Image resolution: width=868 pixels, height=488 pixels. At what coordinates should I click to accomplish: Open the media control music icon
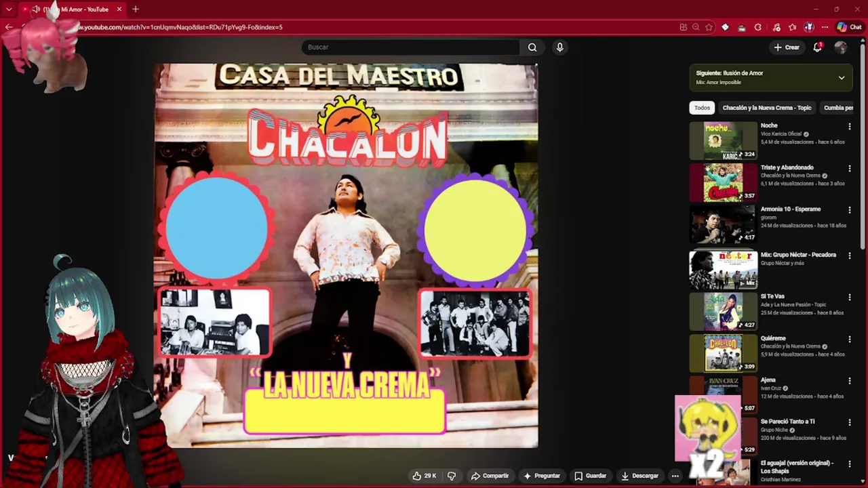[x=776, y=27]
